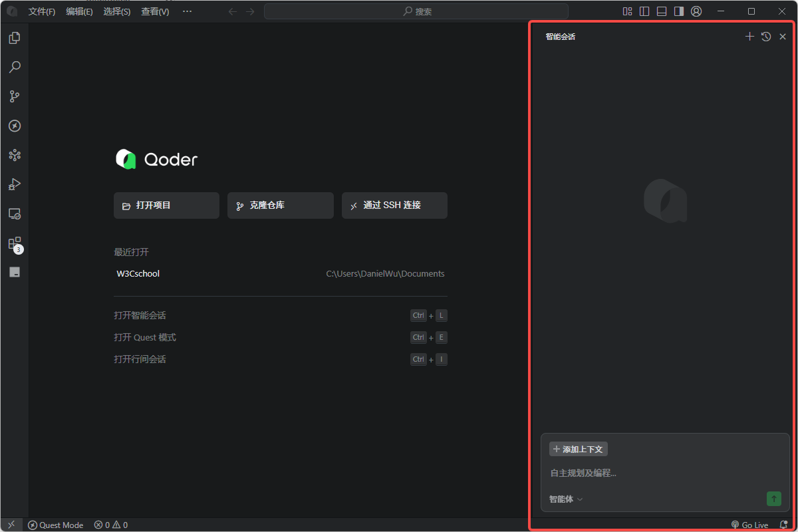The image size is (798, 532).
Task: Click the 克隆仓库 button
Action: coord(281,205)
